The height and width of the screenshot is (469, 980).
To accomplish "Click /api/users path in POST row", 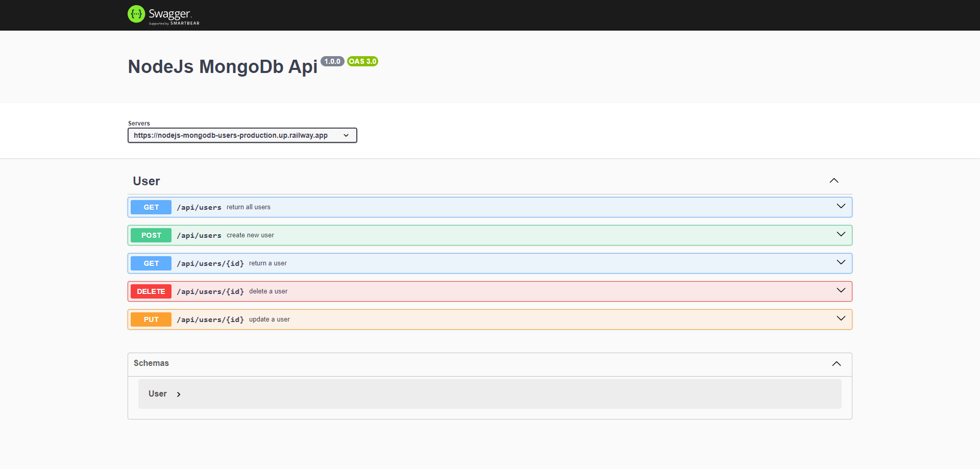I will point(199,235).
